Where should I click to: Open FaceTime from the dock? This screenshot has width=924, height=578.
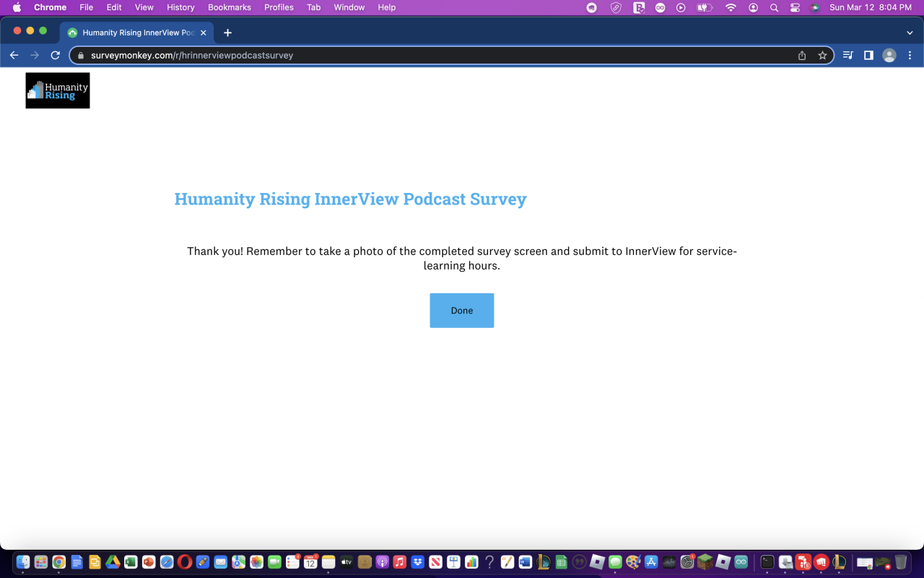274,562
